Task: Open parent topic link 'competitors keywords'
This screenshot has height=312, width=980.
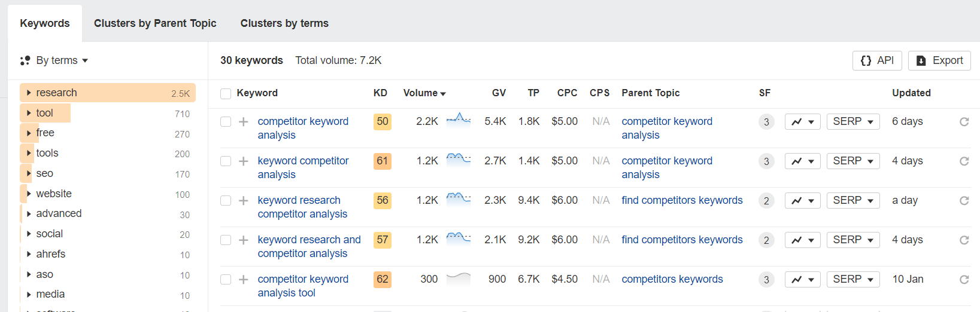Action: pos(672,279)
